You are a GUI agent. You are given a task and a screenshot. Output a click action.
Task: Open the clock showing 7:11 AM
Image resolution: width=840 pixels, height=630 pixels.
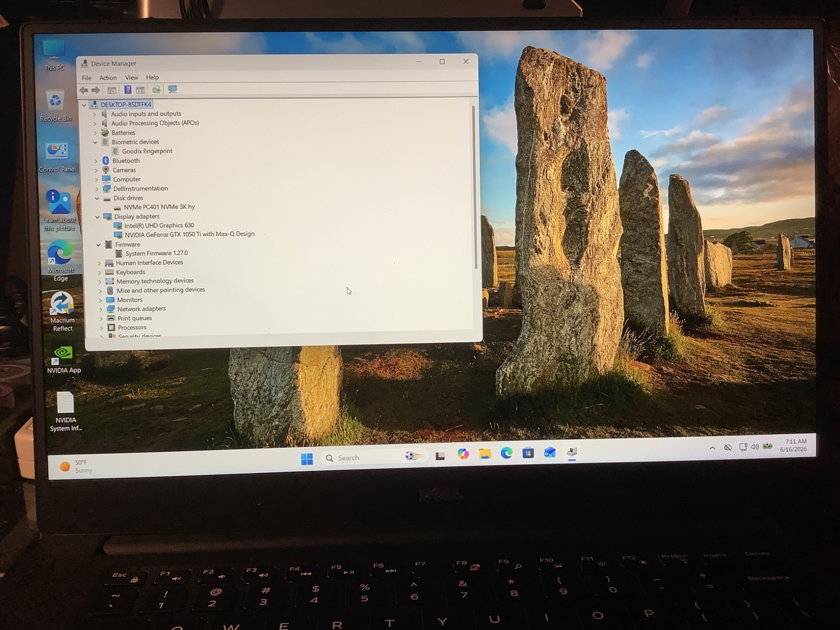[794, 445]
